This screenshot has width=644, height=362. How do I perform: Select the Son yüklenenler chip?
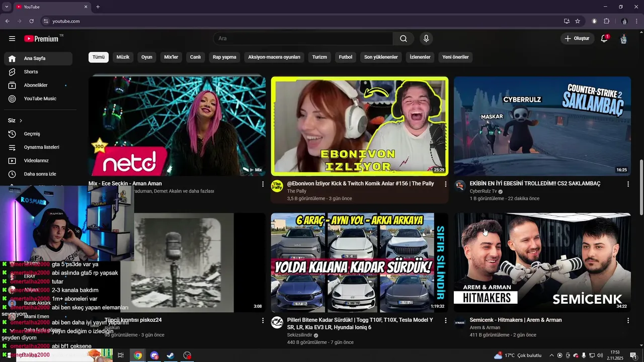pyautogui.click(x=381, y=57)
